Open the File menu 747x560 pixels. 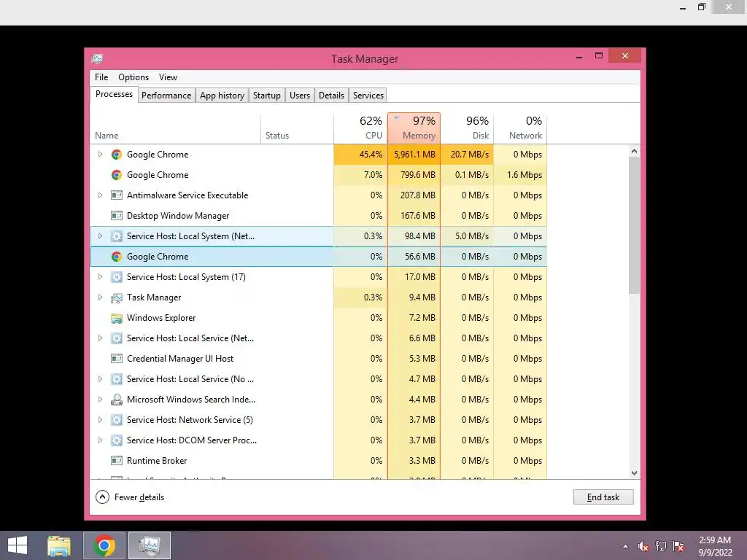(x=101, y=77)
